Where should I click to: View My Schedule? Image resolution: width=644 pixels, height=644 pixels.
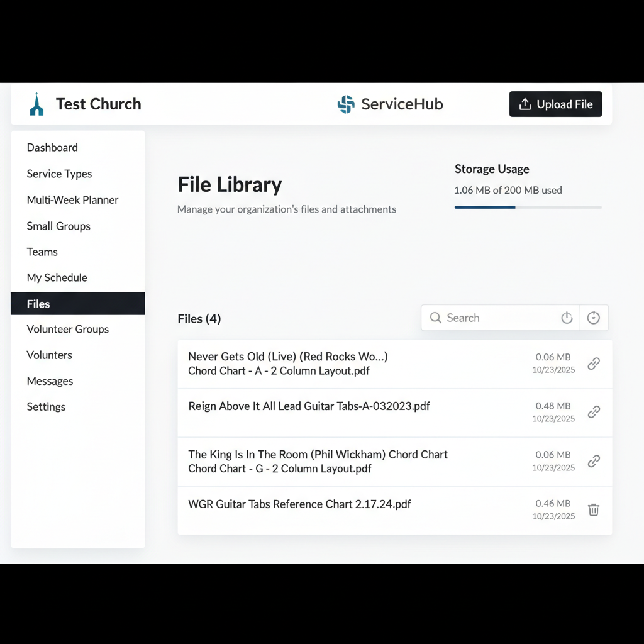(x=57, y=278)
